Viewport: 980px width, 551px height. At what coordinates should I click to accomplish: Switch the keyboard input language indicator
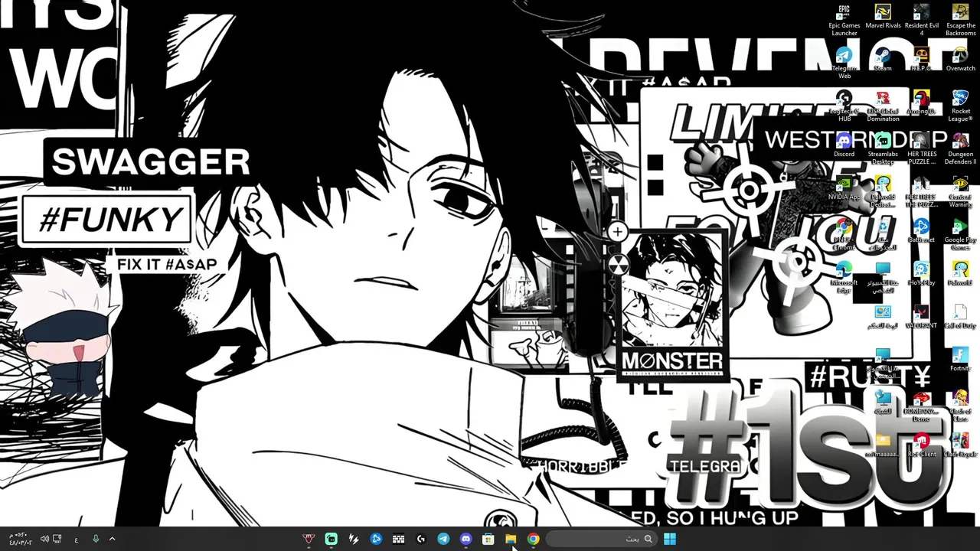tap(77, 539)
